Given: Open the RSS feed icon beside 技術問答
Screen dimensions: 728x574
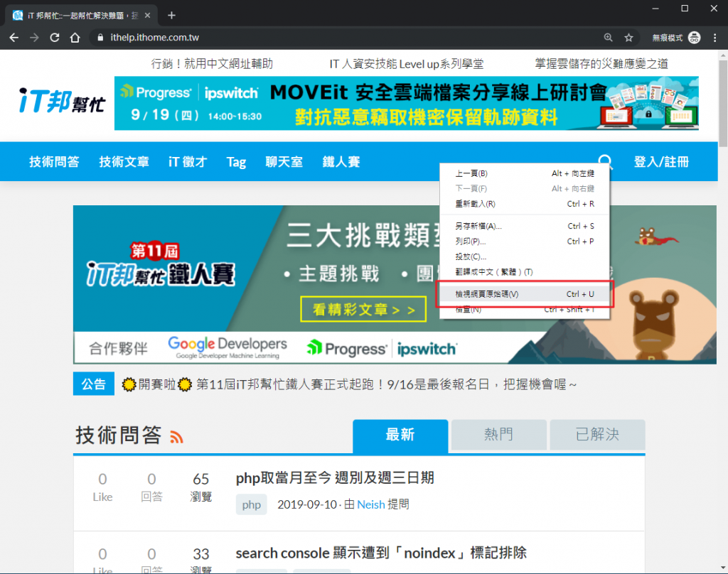Looking at the screenshot, I should click(176, 437).
